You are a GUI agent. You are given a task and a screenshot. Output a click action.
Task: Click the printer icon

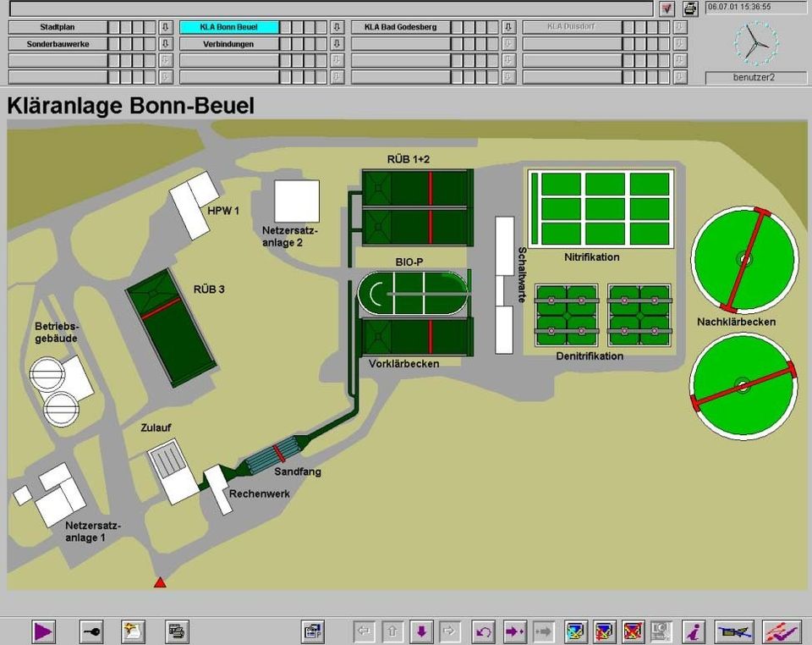tap(690, 8)
